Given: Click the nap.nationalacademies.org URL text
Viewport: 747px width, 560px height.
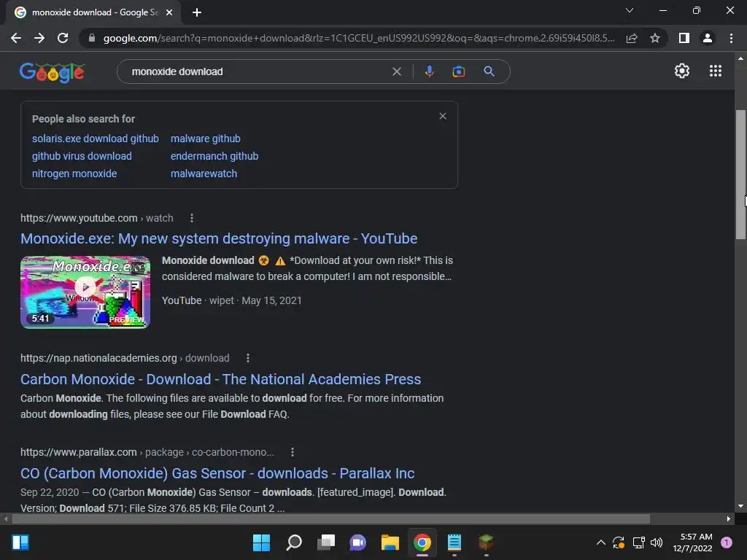Looking at the screenshot, I should coord(125,358).
